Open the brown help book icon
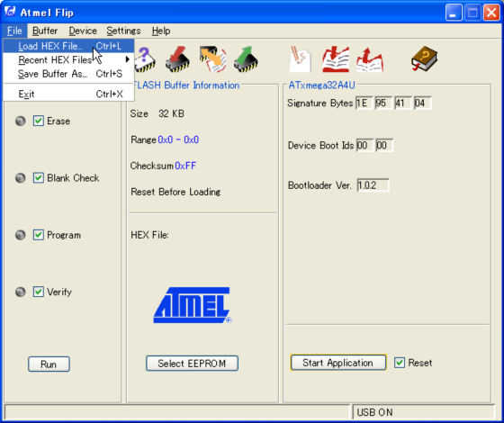Screen dimensions: 504x423 (x=424, y=59)
